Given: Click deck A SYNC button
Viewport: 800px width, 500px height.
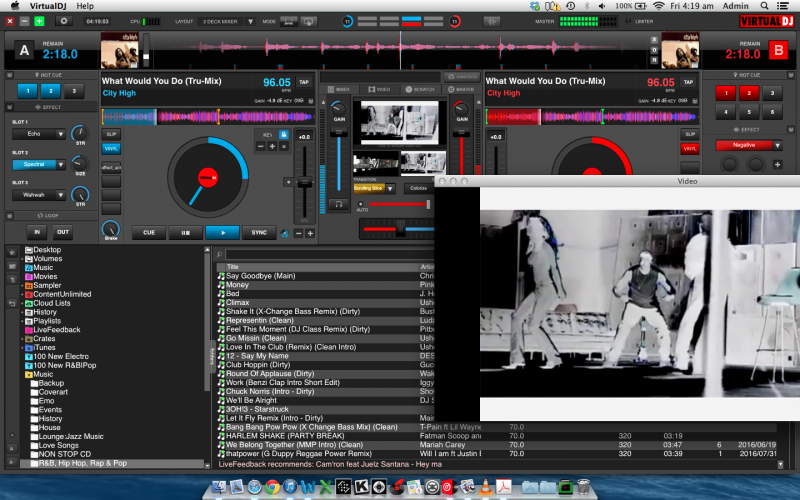Looking at the screenshot, I should point(259,233).
